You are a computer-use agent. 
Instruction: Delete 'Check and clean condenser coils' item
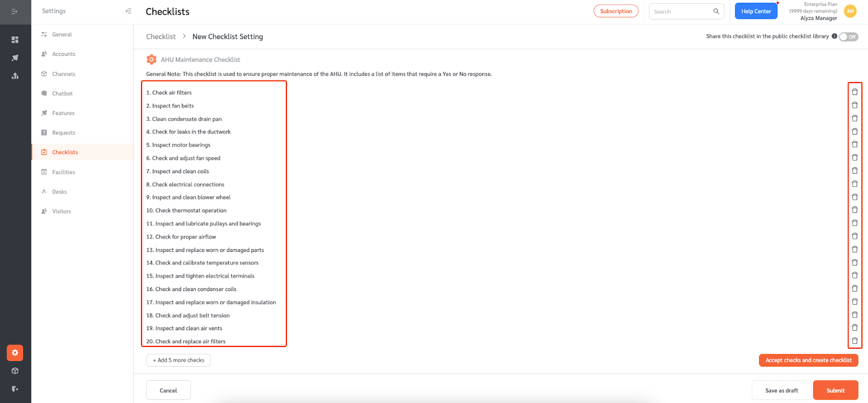pos(854,288)
